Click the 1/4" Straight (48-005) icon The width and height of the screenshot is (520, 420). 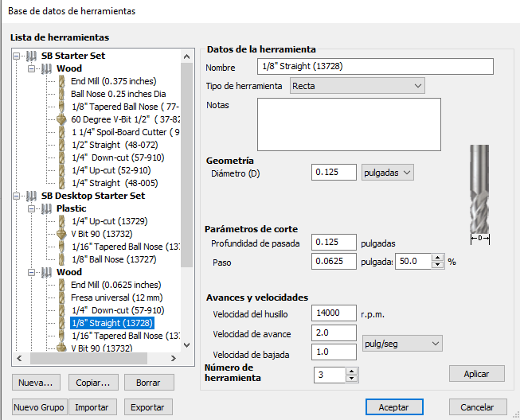61,183
